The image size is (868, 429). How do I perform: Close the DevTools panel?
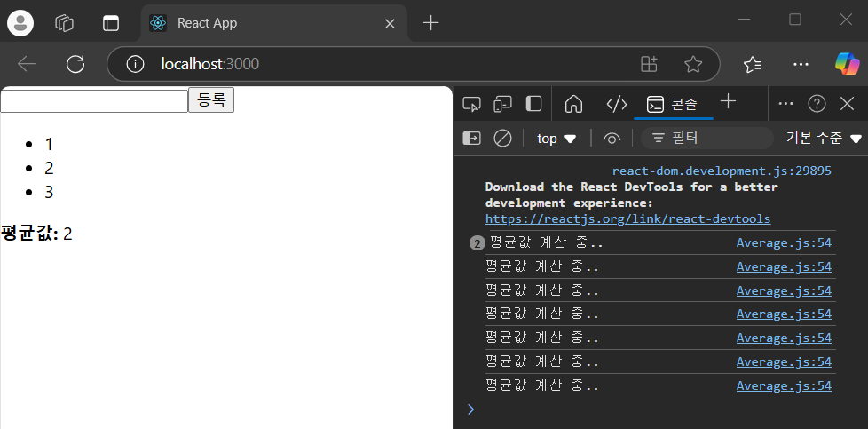tap(847, 104)
